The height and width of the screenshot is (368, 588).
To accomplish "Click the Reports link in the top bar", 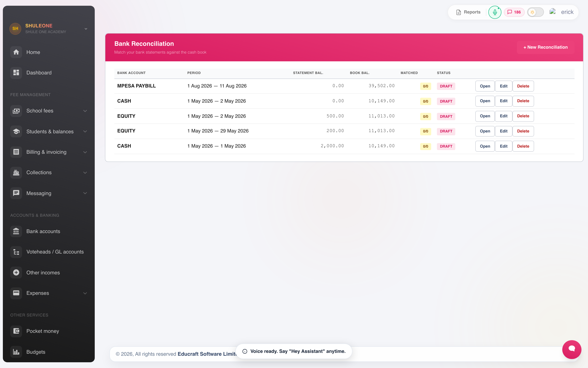I will click(x=468, y=12).
